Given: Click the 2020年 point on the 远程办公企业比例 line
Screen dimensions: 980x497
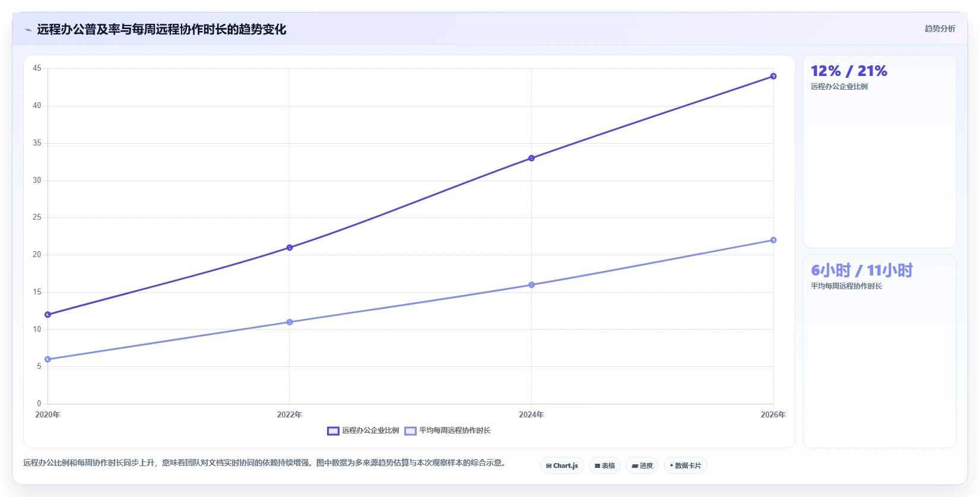Looking at the screenshot, I should pyautogui.click(x=47, y=315).
